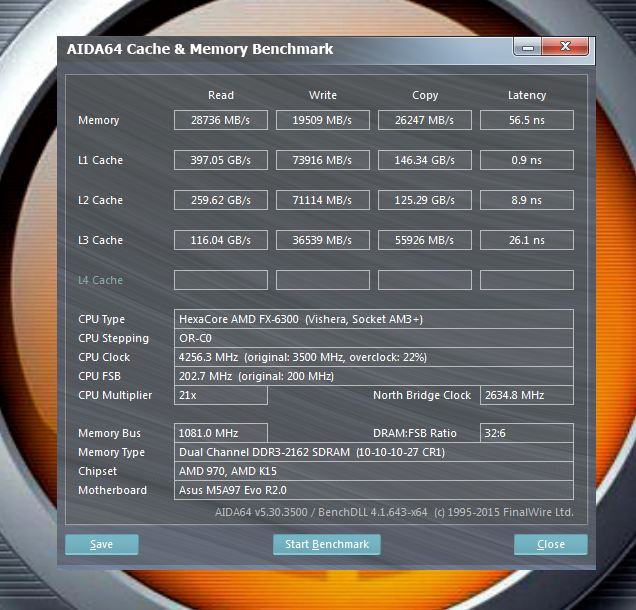This screenshot has height=610, width=636.
Task: Click the Close button at bottom
Action: click(x=550, y=544)
